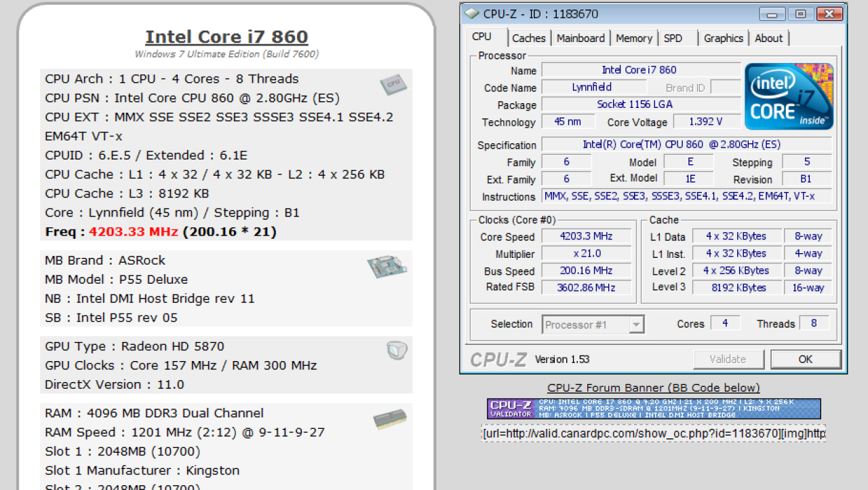
Task: Click the Revision value B1
Action: (806, 178)
